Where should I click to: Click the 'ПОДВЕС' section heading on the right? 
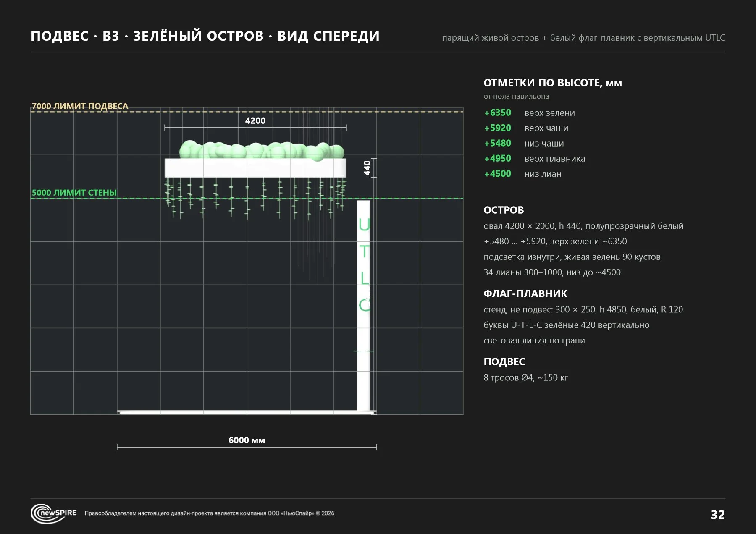[x=504, y=361]
